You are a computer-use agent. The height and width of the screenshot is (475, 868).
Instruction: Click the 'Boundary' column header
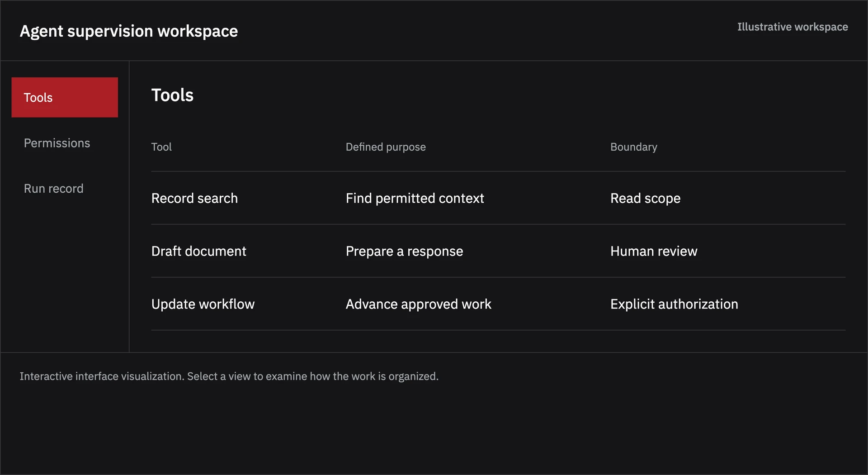click(634, 147)
